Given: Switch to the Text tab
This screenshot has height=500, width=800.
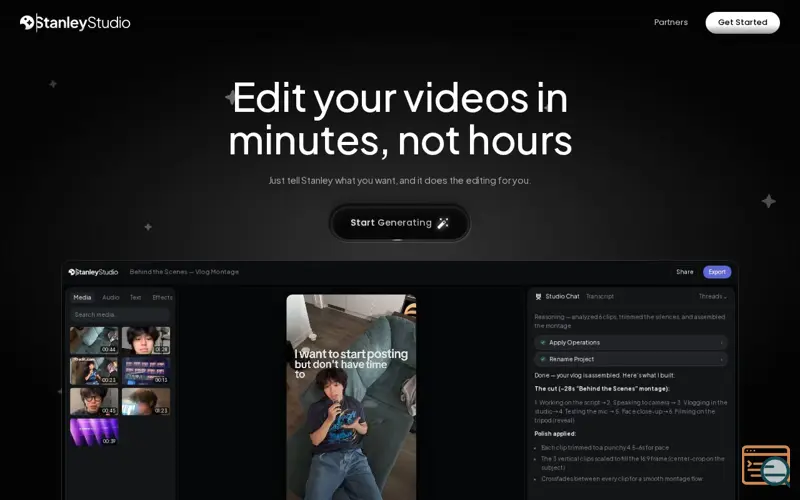Looking at the screenshot, I should (135, 297).
